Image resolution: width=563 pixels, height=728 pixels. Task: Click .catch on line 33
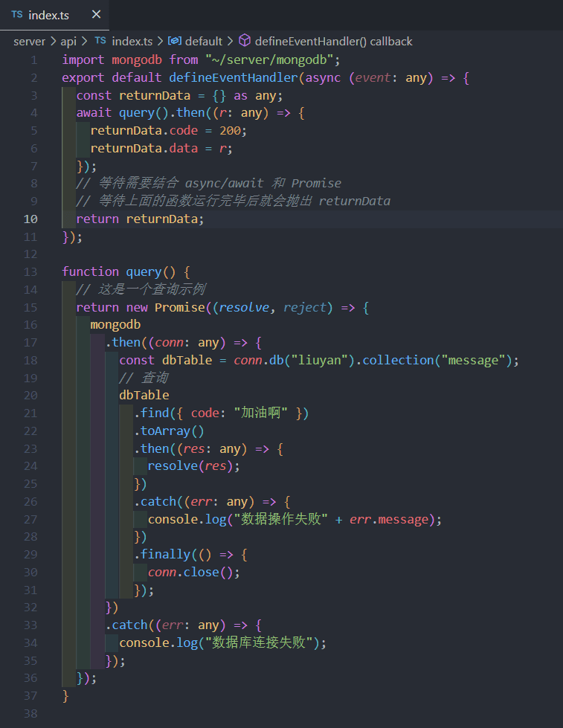point(126,625)
